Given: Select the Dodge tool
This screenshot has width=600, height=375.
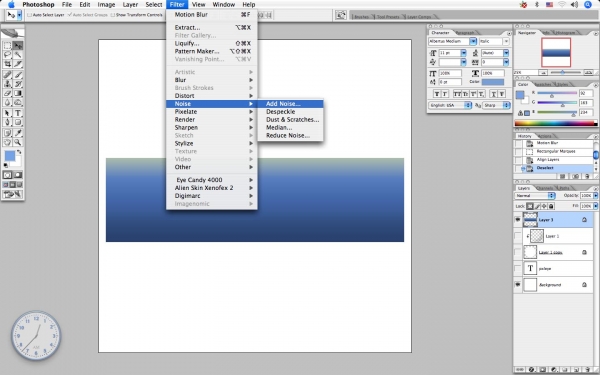Looking at the screenshot, I should (18, 102).
